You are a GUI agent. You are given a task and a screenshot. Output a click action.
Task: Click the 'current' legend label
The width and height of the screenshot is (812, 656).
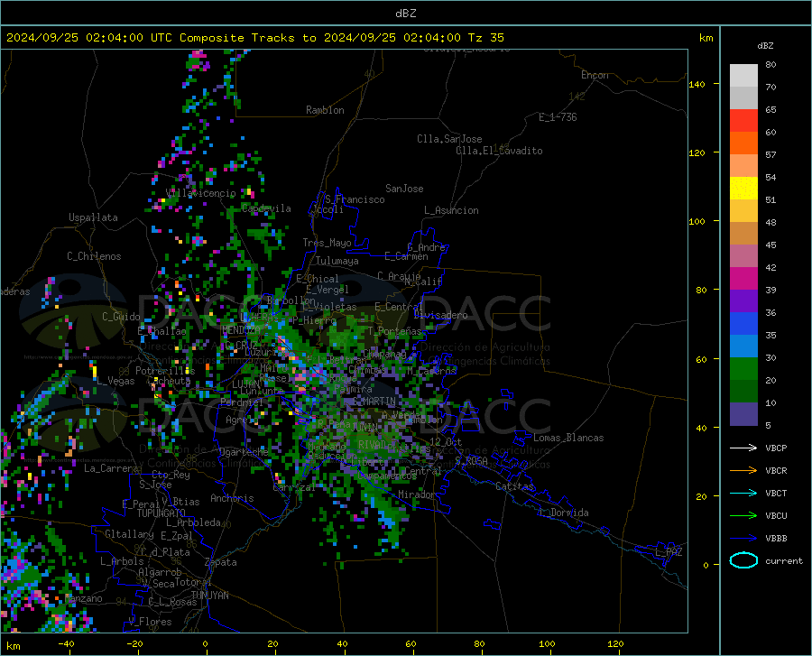point(784,560)
